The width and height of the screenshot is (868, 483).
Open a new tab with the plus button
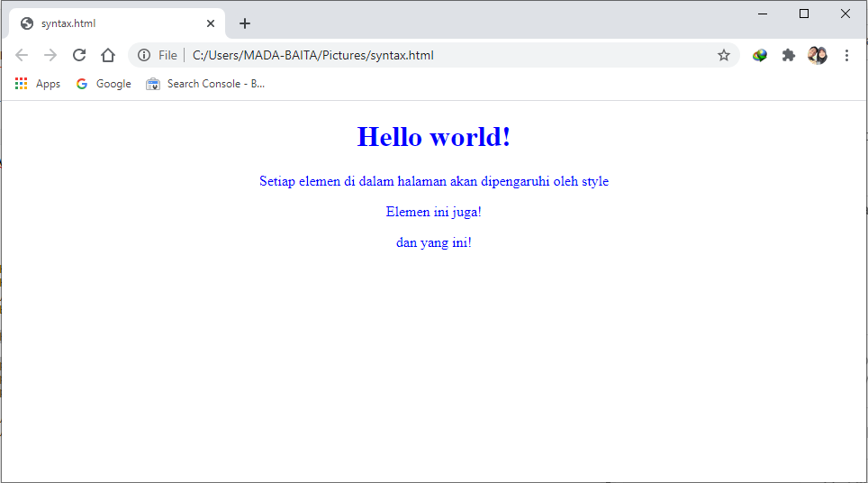pyautogui.click(x=245, y=23)
